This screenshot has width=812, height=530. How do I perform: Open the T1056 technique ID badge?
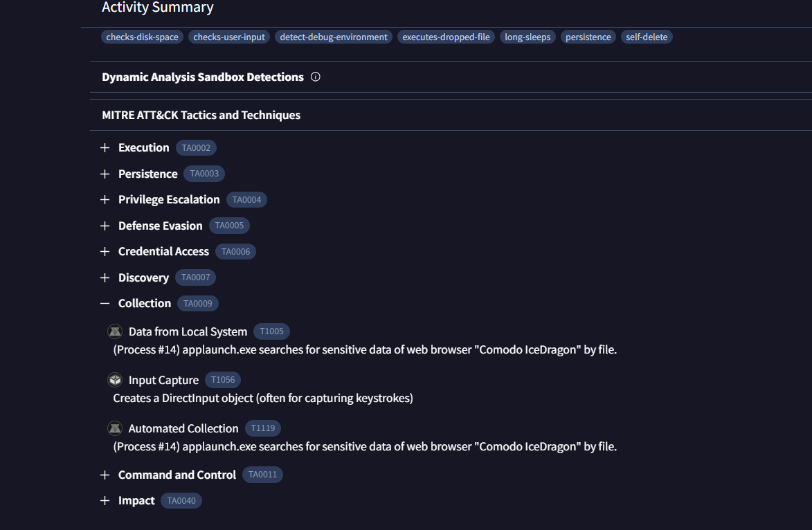pyautogui.click(x=223, y=380)
